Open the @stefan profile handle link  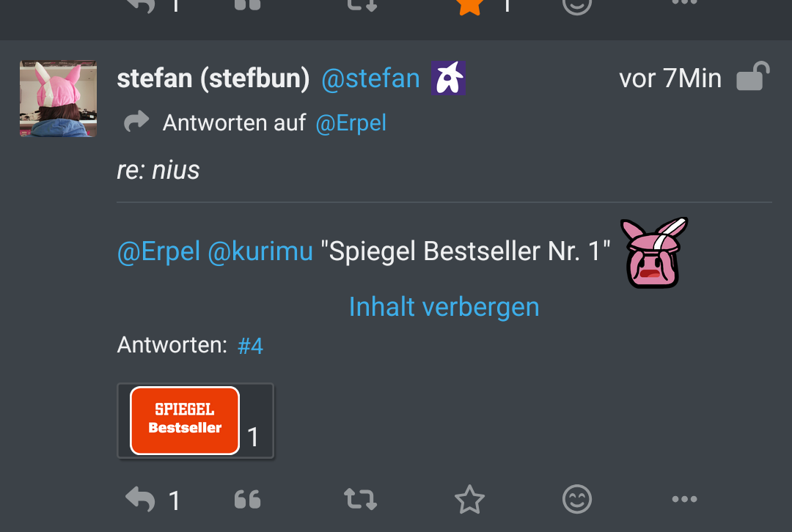tap(370, 78)
